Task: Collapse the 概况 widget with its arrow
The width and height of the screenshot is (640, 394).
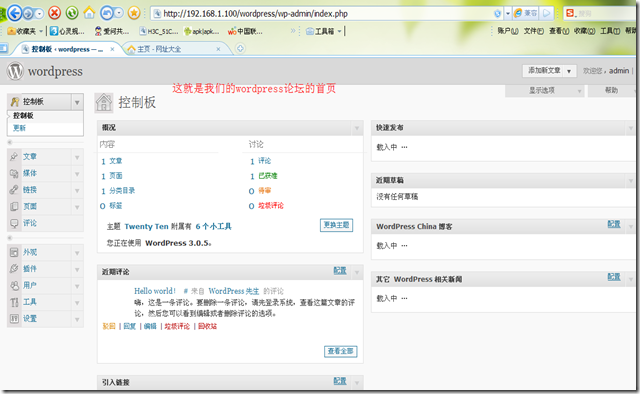Action: tap(357, 128)
